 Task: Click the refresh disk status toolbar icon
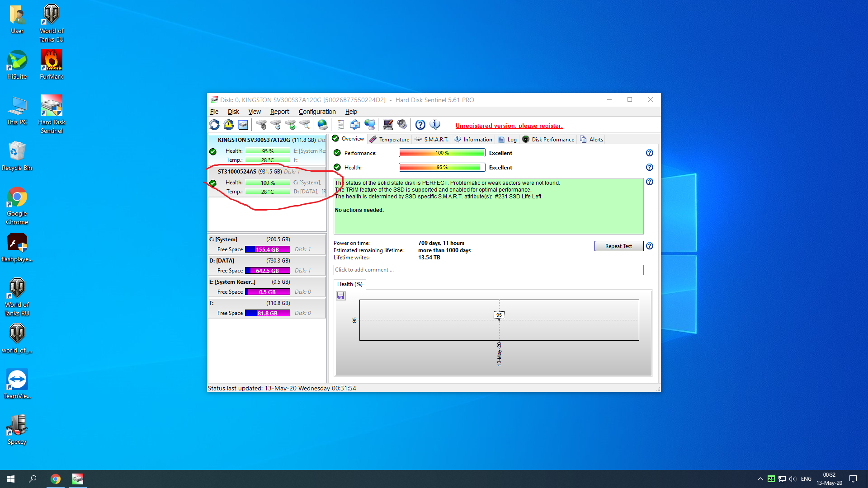point(214,125)
